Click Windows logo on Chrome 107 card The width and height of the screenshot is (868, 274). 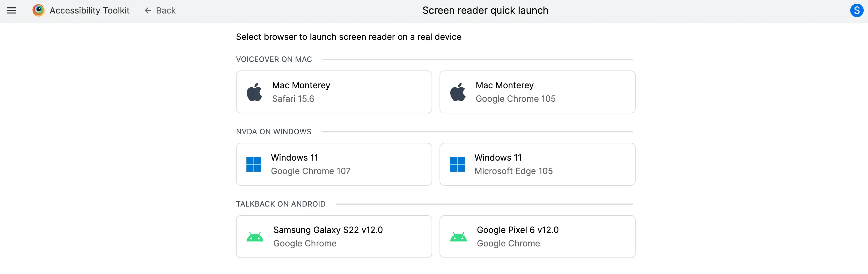pyautogui.click(x=254, y=164)
